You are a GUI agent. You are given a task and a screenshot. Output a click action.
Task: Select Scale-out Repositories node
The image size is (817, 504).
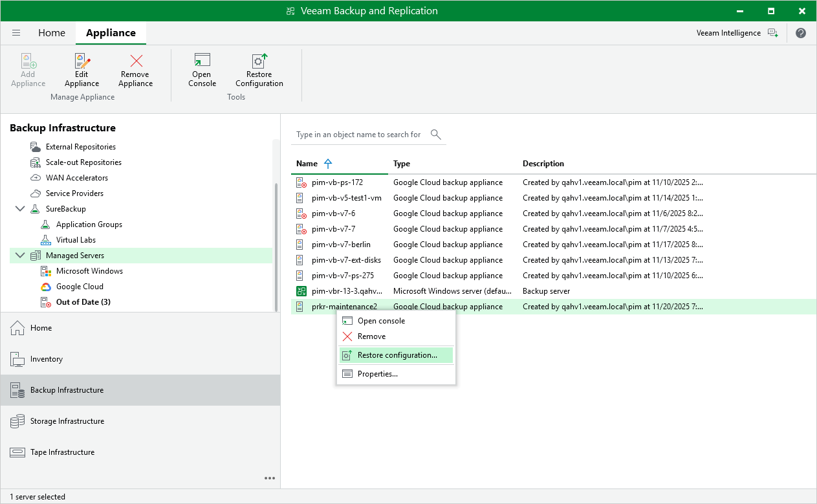[83, 162]
